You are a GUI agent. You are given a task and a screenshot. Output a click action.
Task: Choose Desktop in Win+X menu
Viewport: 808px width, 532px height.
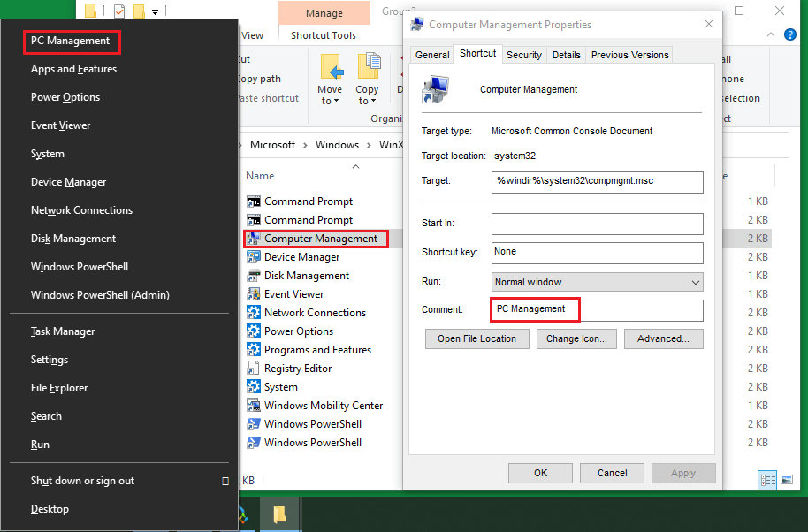coord(50,509)
